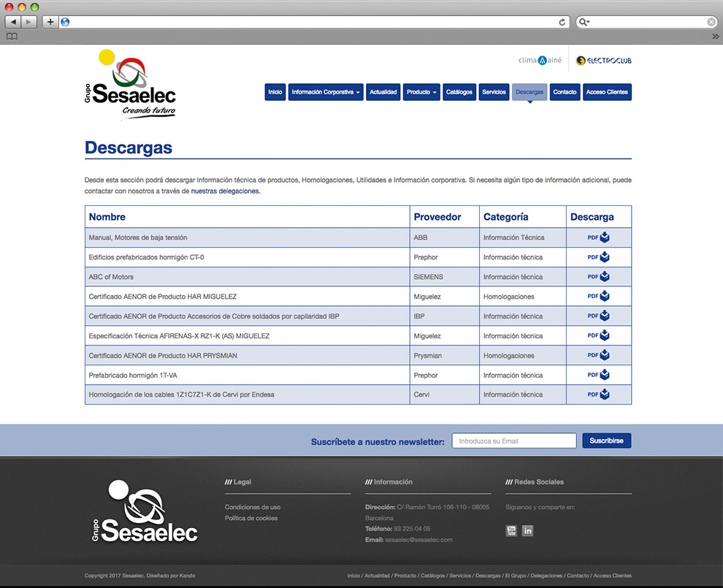723x588 pixels.
Task: Show hidden toolbar items via double chevron
Action: [714, 37]
